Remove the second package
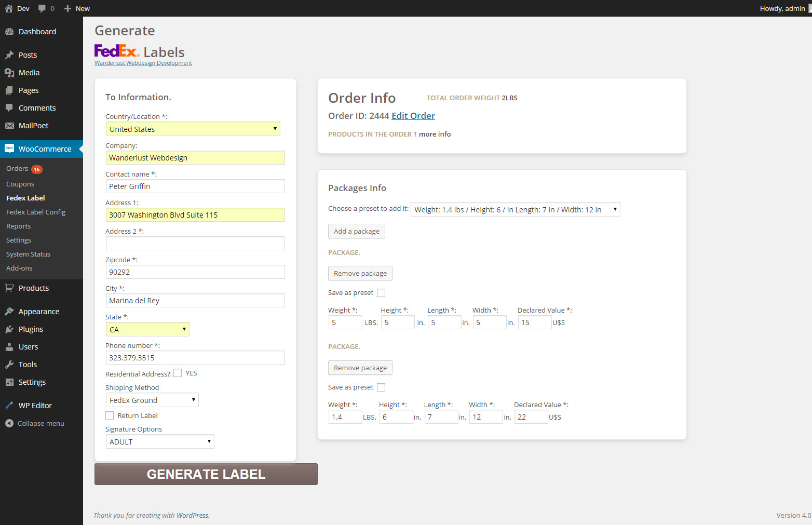Image resolution: width=812 pixels, height=525 pixels. coord(360,368)
